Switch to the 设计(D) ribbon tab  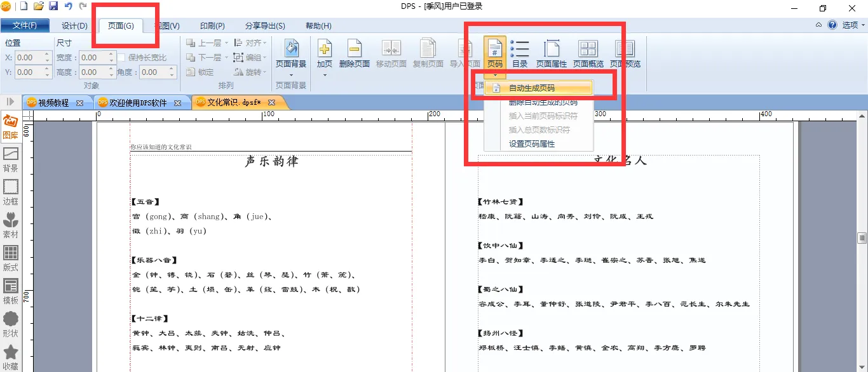[74, 26]
